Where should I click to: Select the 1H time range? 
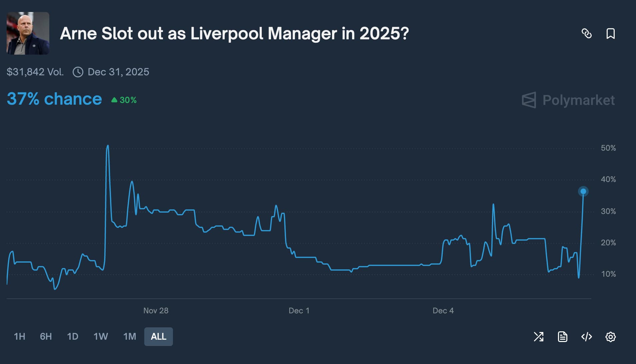click(x=19, y=337)
